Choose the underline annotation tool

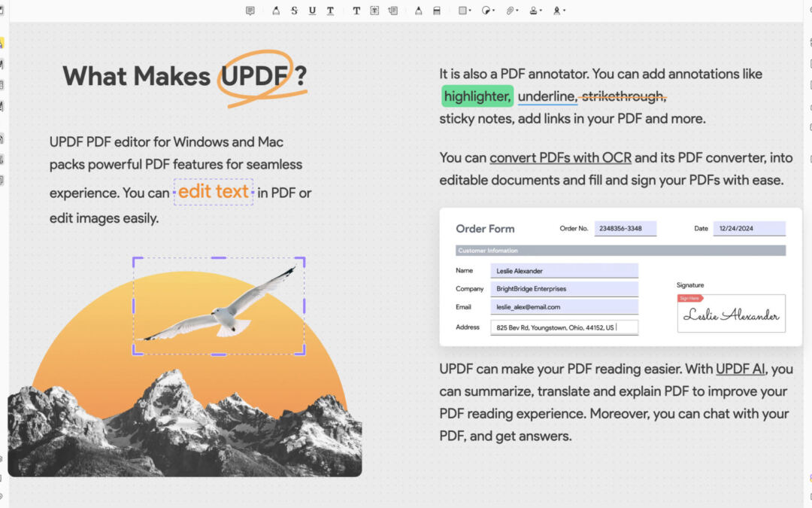tap(312, 11)
